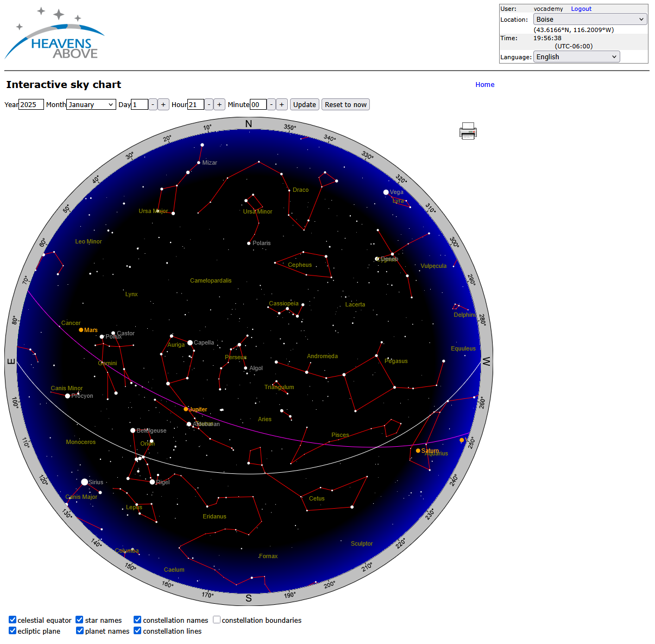This screenshot has height=644, width=655.
Task: Increase the Minute value with plus
Action: coord(281,104)
